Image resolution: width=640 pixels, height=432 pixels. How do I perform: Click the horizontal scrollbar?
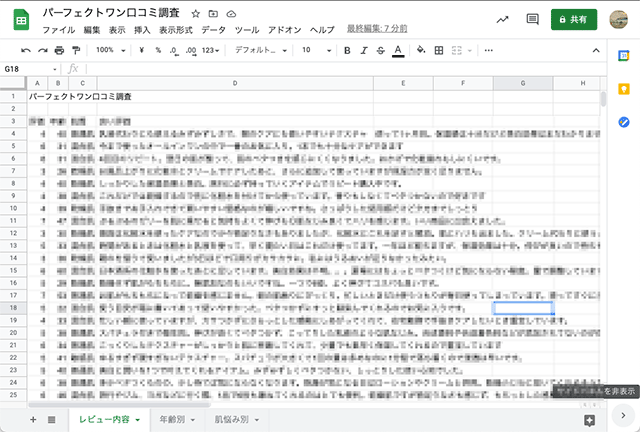119,405
